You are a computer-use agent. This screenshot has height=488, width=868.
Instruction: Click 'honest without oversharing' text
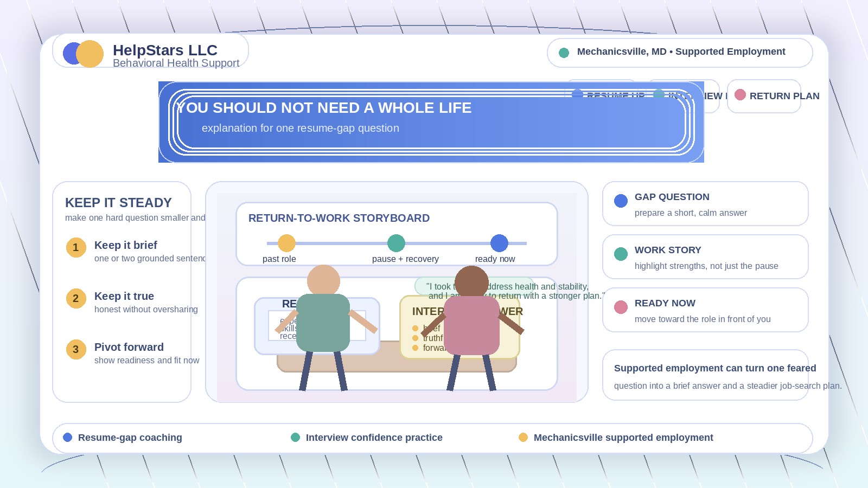pyautogui.click(x=146, y=309)
